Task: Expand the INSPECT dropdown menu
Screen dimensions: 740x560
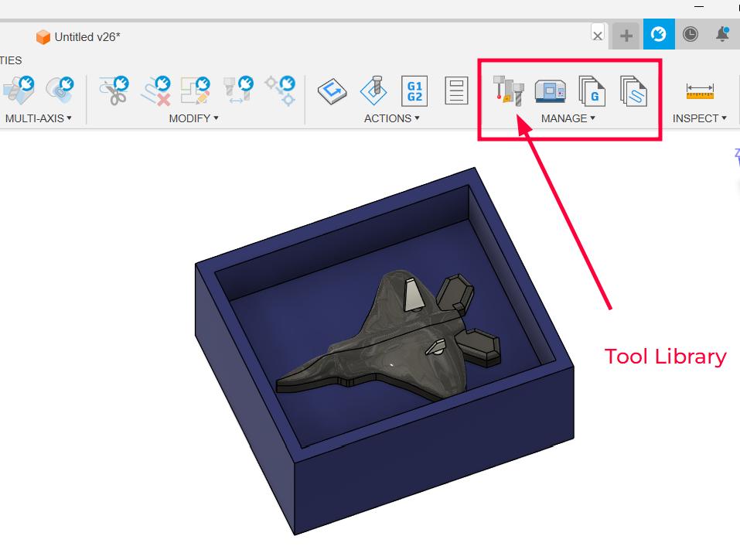Action: 700,118
